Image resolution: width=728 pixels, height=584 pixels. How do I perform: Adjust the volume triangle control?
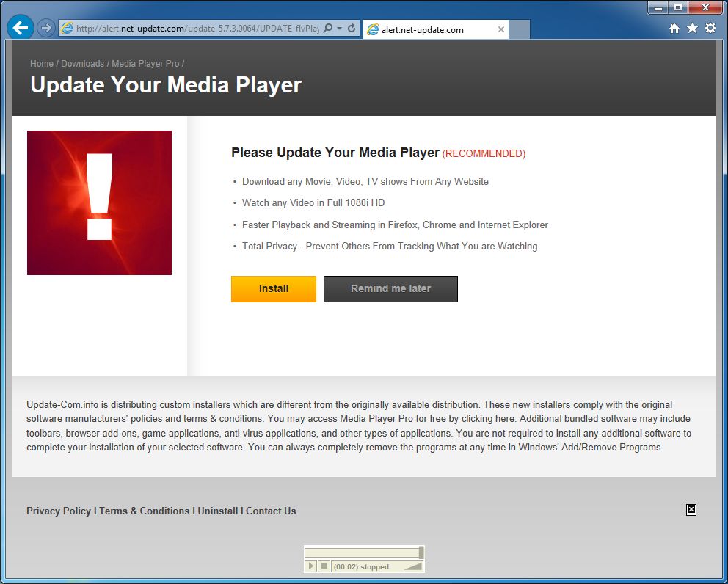412,566
